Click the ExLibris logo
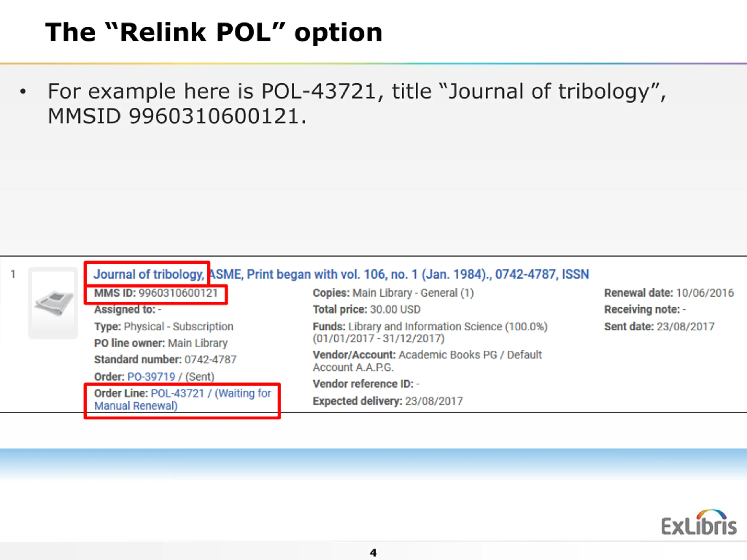This screenshot has width=747, height=560. pyautogui.click(x=699, y=522)
